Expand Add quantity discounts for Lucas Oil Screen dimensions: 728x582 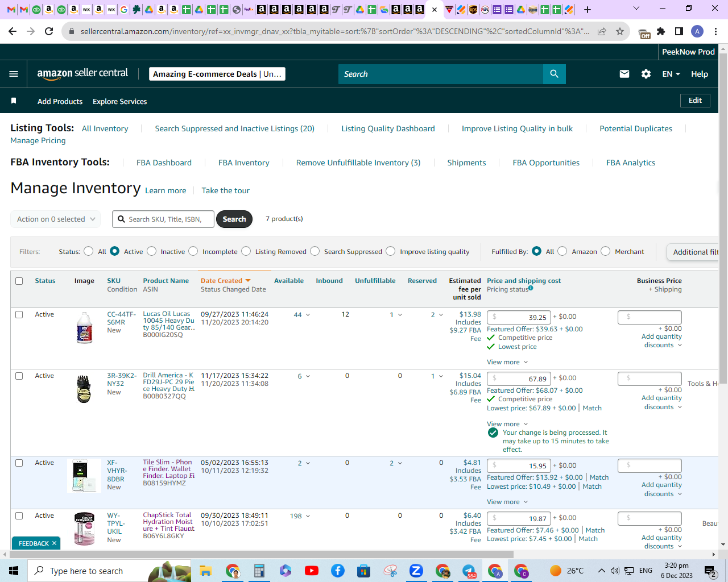click(661, 341)
